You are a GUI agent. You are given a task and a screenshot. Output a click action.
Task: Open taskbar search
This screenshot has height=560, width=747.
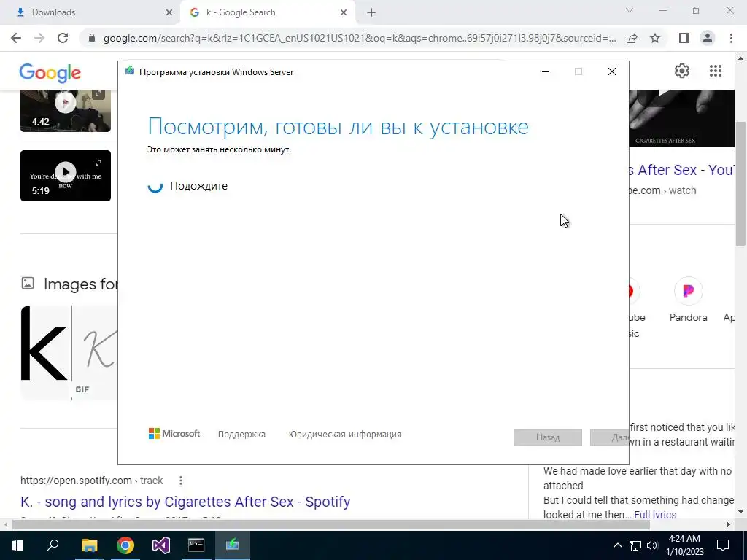(53, 545)
